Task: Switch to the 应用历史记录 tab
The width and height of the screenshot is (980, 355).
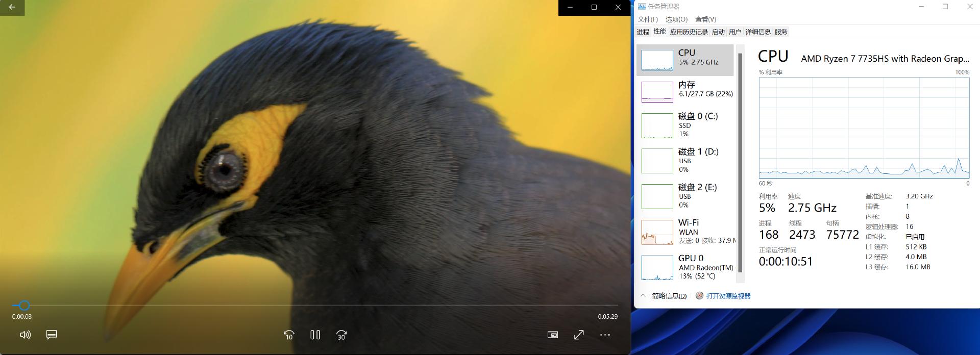Action: 689,32
